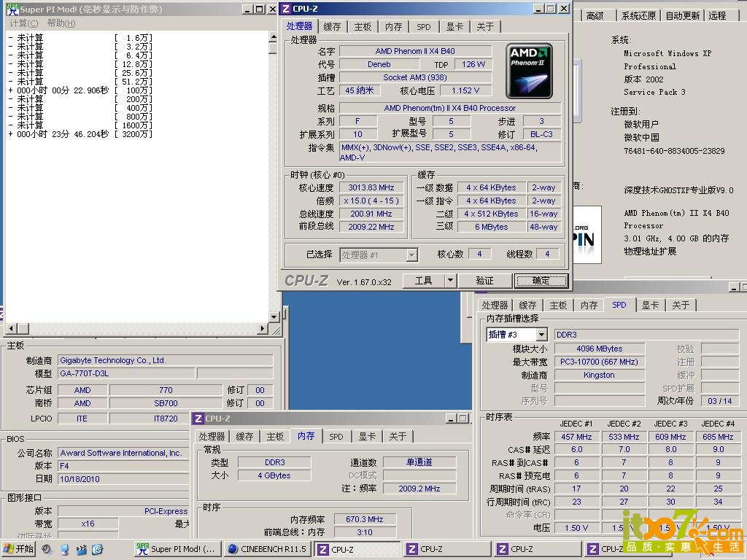Open 远程 tab in System Properties
This screenshot has height=560, width=747.
pos(717,16)
